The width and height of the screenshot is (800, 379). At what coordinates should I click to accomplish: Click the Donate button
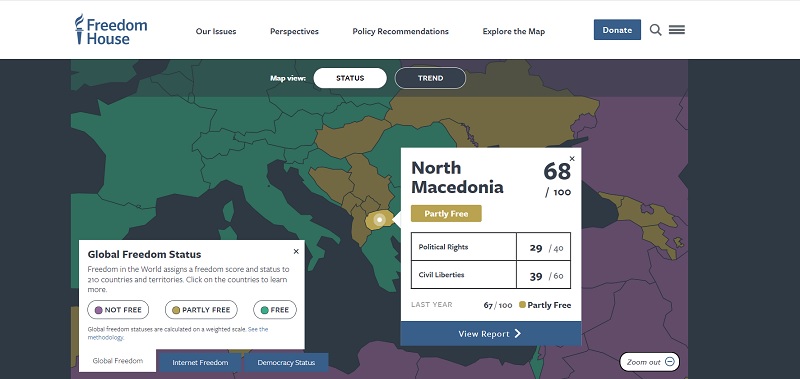(x=617, y=30)
